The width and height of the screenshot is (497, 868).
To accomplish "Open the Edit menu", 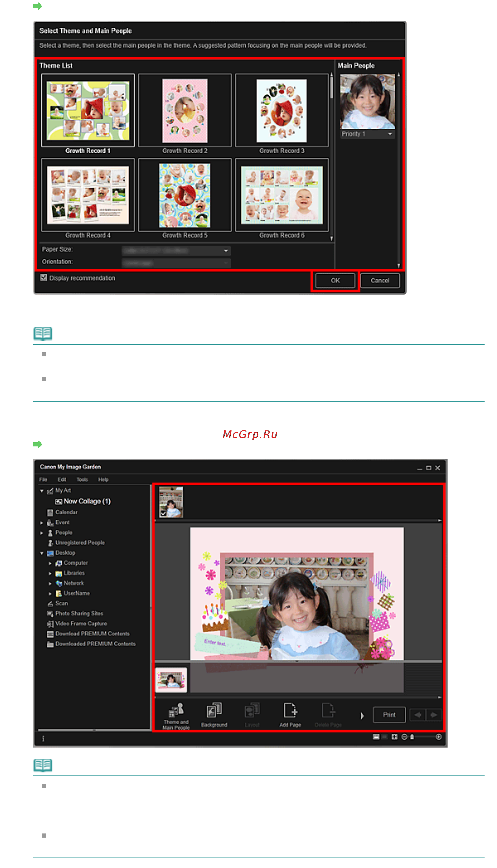I will (62, 480).
